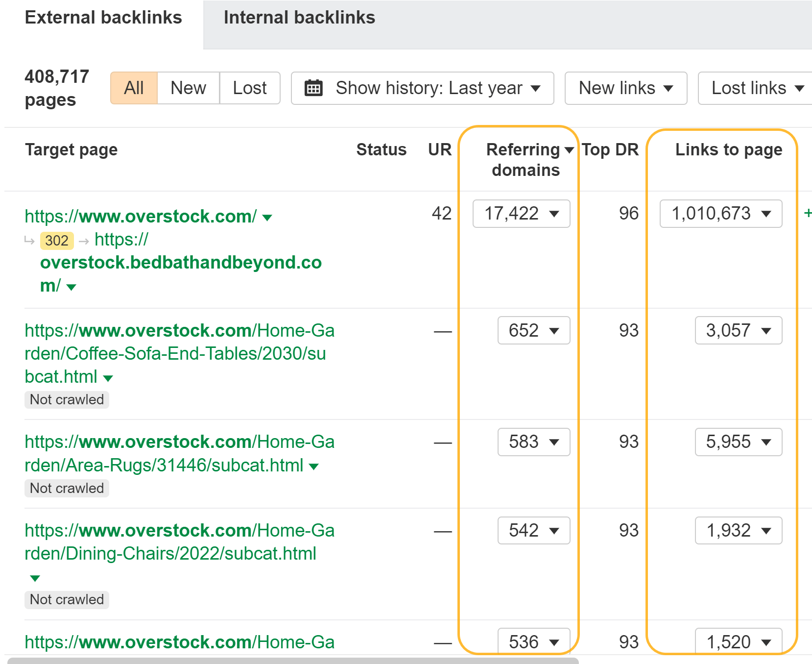This screenshot has width=812, height=664.
Task: Switch to the External backlinks tab
Action: click(104, 17)
